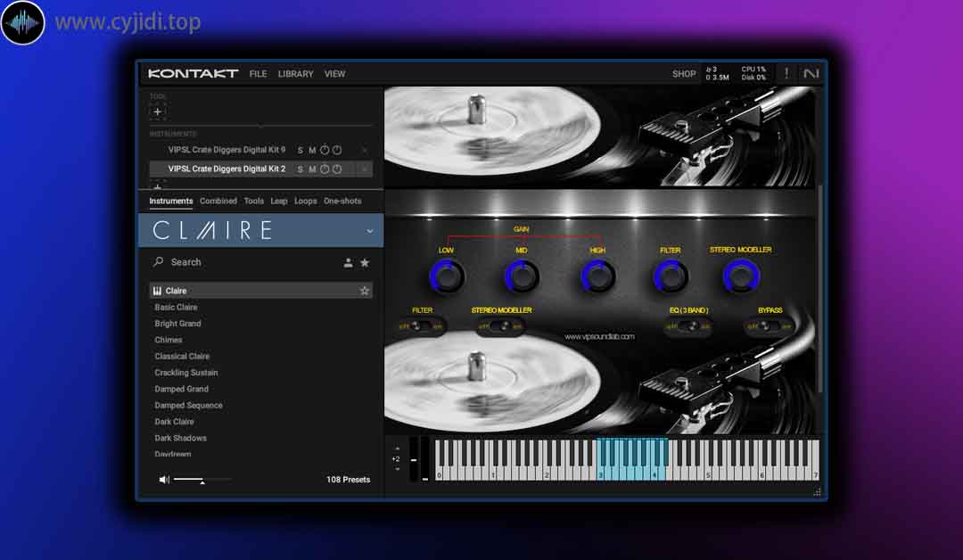
Task: Adjust the preview volume slider
Action: (x=202, y=480)
